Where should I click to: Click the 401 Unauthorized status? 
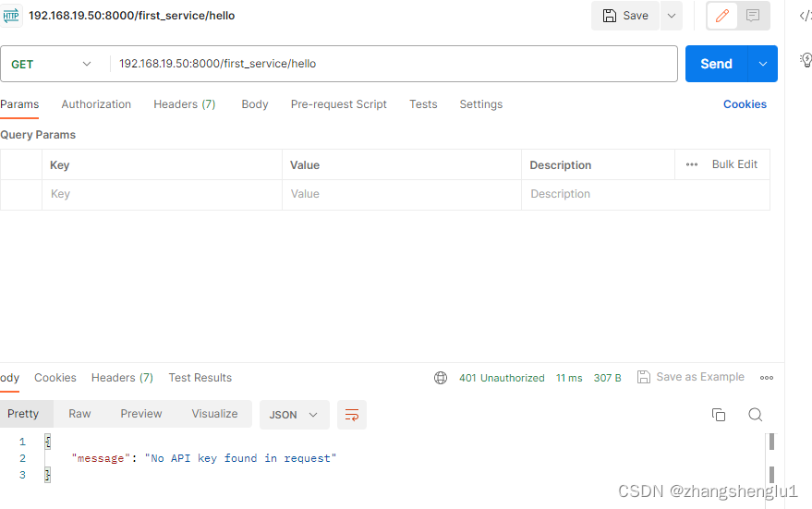pyautogui.click(x=502, y=378)
